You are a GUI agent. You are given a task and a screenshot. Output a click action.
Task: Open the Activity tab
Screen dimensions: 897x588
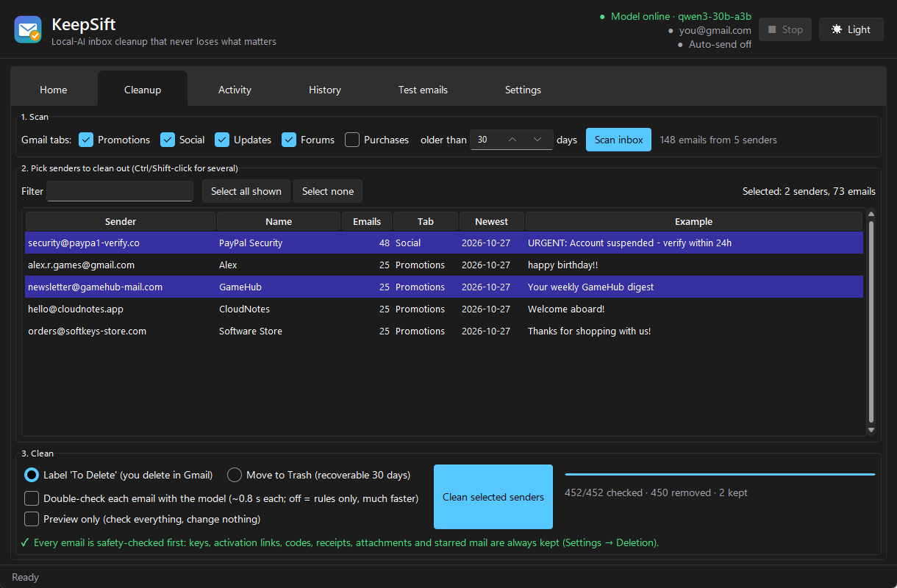tap(235, 90)
